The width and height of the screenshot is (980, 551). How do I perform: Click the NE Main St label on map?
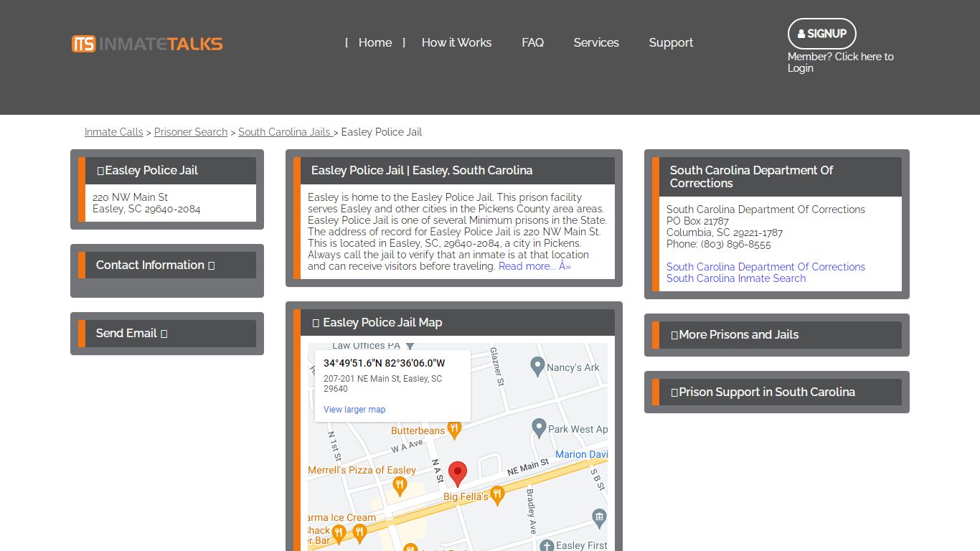tap(528, 467)
